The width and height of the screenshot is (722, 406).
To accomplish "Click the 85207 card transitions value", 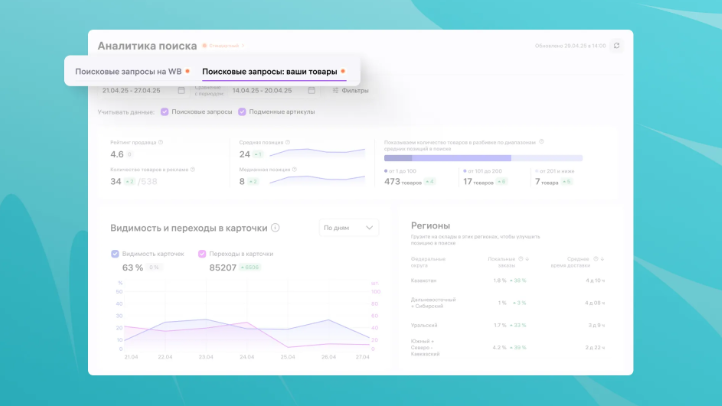I will click(x=223, y=267).
